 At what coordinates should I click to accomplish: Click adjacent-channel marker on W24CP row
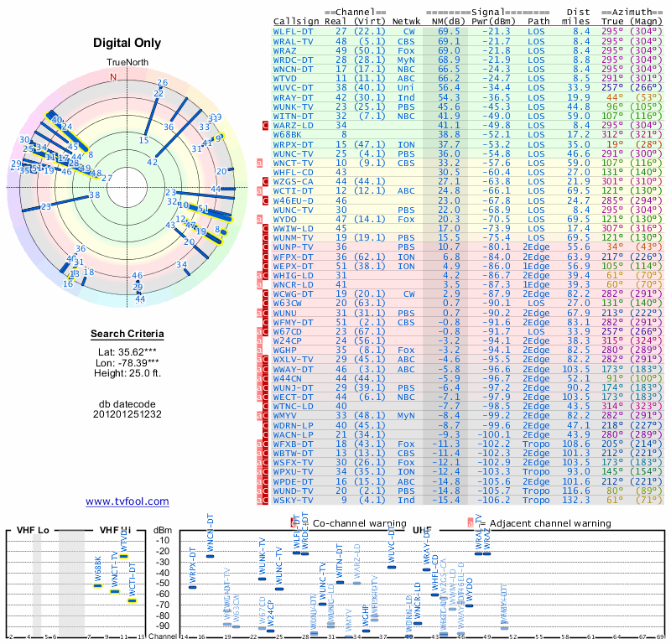259,340
